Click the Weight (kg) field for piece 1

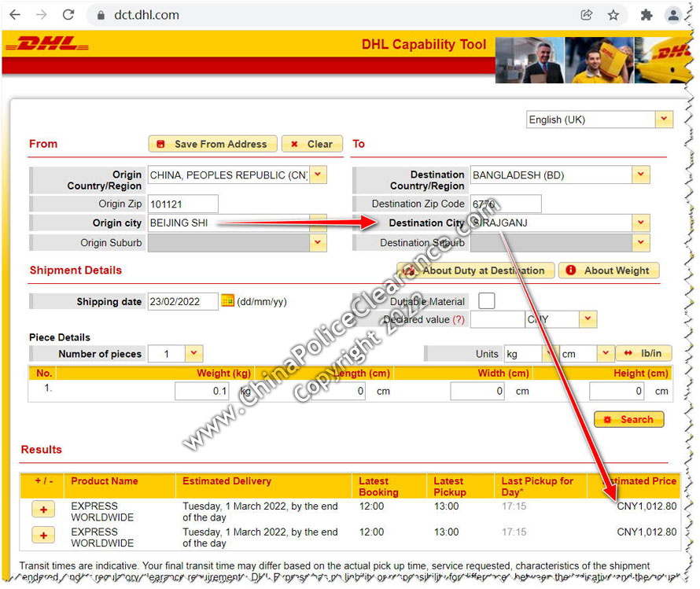pyautogui.click(x=202, y=392)
